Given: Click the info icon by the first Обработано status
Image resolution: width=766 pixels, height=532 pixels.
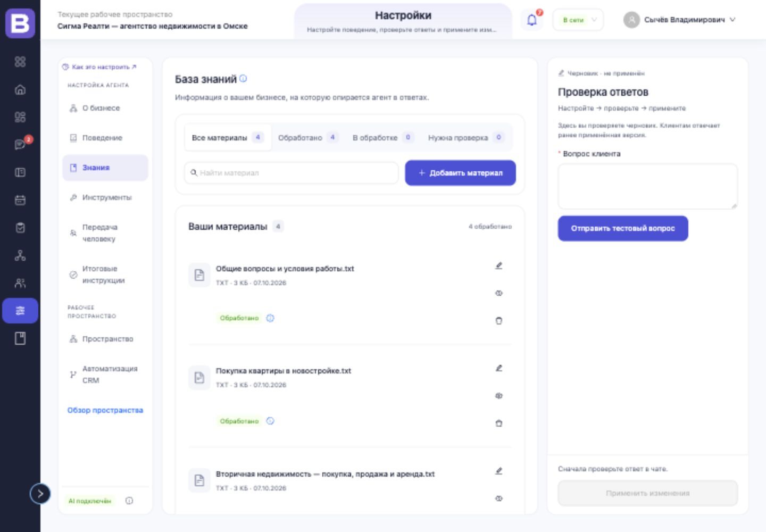Looking at the screenshot, I should click(x=270, y=318).
